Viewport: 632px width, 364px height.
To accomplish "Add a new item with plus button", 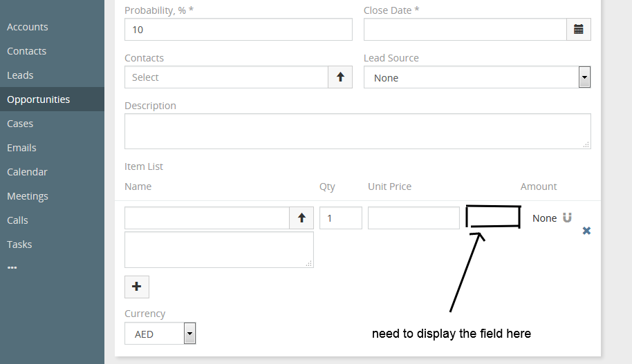I will coord(137,287).
